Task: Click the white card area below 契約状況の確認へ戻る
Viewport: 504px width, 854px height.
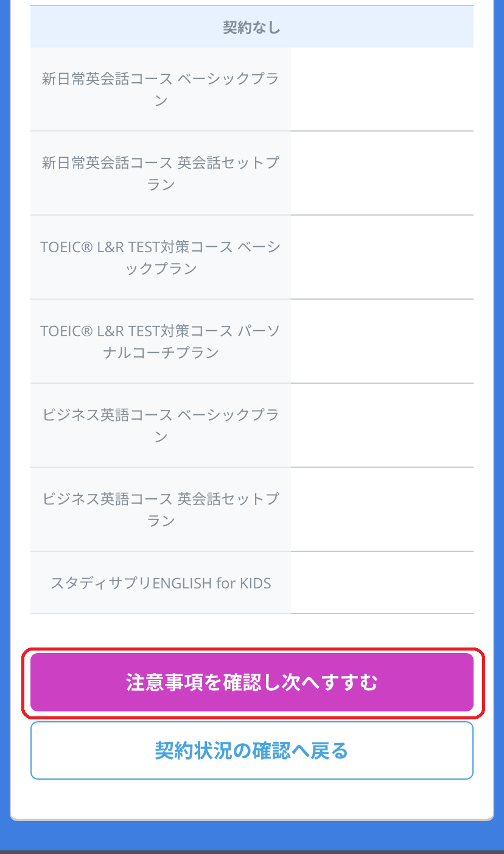Action: pyautogui.click(x=252, y=799)
